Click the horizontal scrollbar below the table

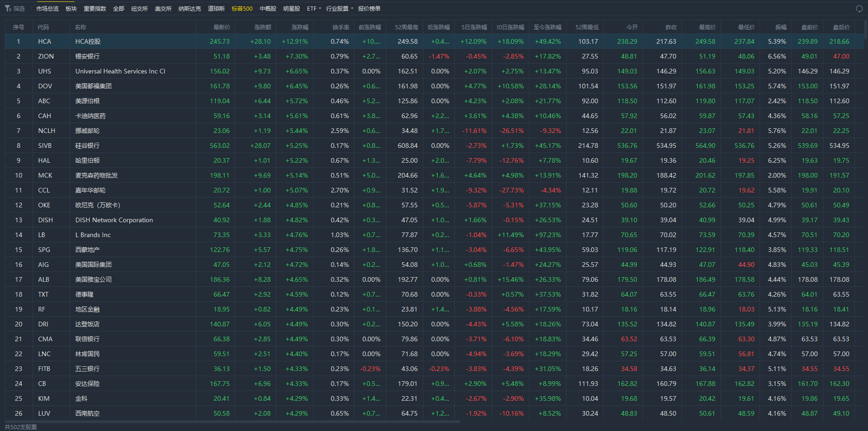pyautogui.click(x=233, y=422)
